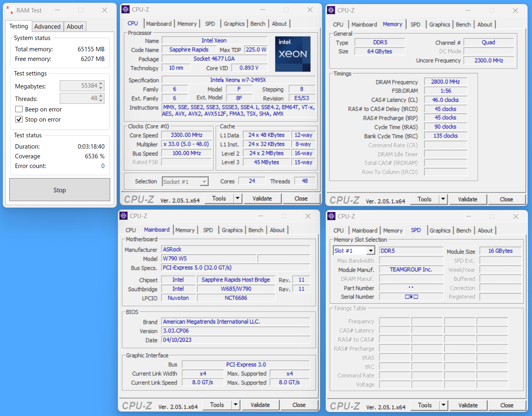Uncheck the Stop on error checkbox
Viewport: 532px width, 416px height.
coord(19,119)
